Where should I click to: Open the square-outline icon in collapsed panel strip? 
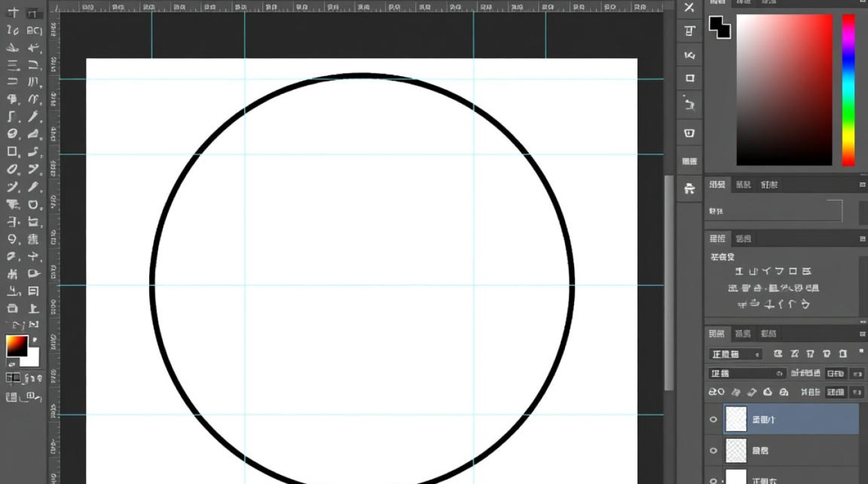[x=690, y=78]
